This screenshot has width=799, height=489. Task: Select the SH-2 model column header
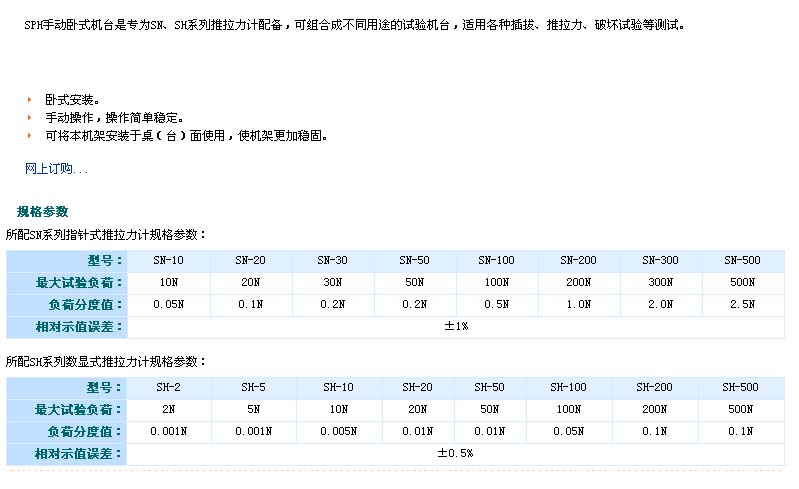[168, 387]
